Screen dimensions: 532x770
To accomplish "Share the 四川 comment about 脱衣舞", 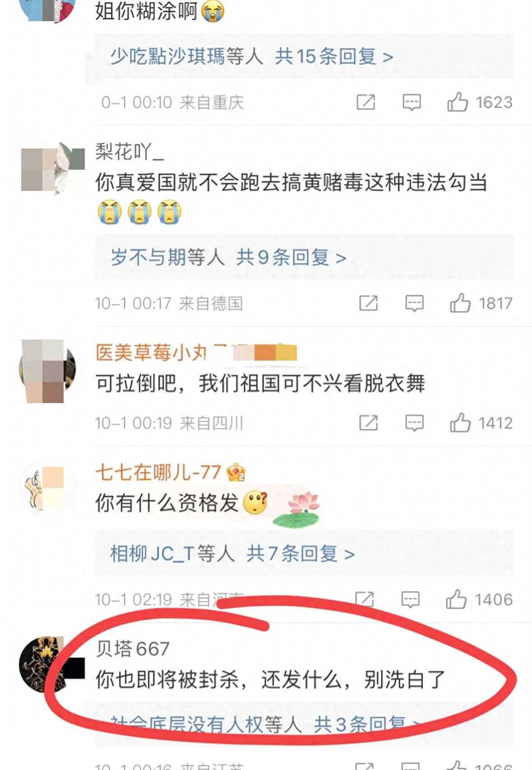I will click(x=368, y=423).
